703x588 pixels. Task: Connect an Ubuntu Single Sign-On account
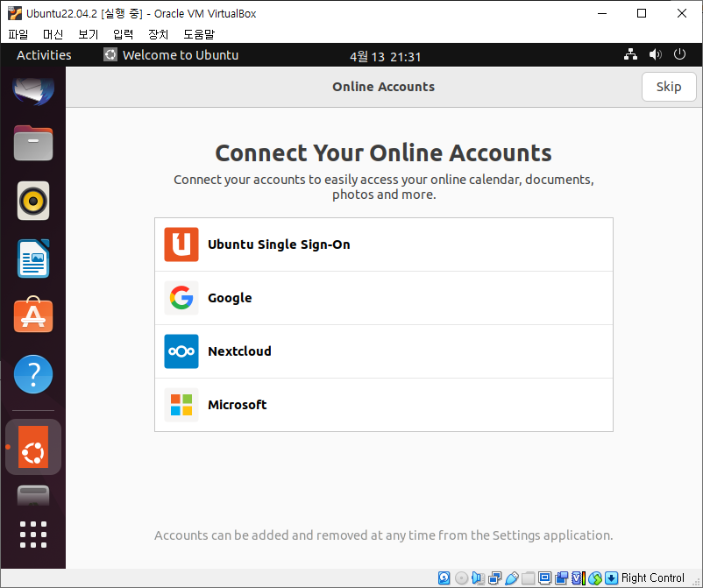[x=384, y=244]
